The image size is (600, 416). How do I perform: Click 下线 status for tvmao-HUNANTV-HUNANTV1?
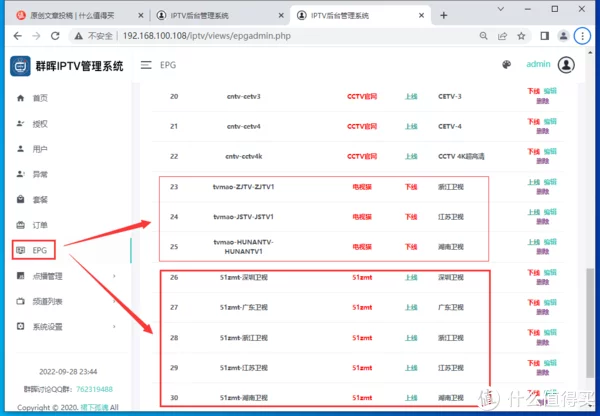[411, 247]
